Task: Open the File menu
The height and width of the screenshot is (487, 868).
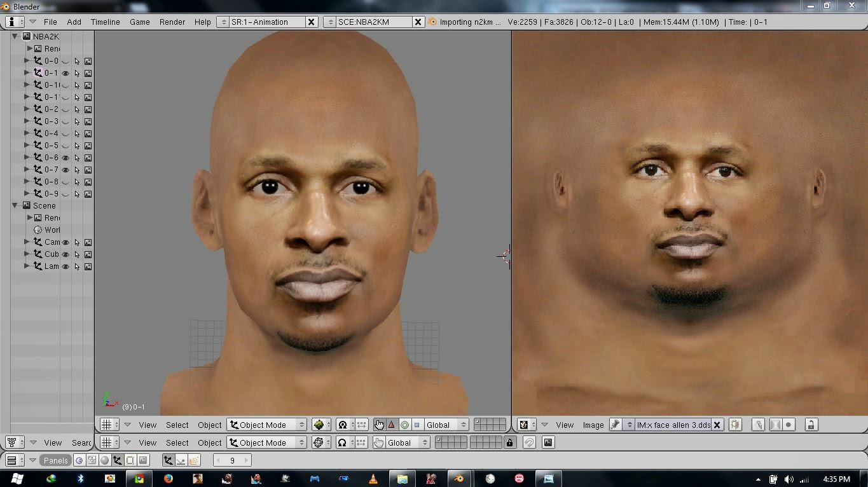Action: pos(50,22)
